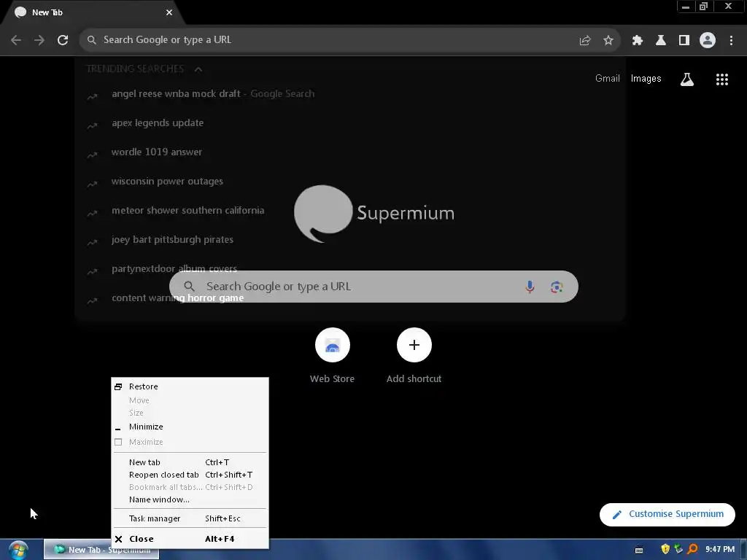Open the Google apps grid
Screen dimensions: 747x560
coord(722,79)
